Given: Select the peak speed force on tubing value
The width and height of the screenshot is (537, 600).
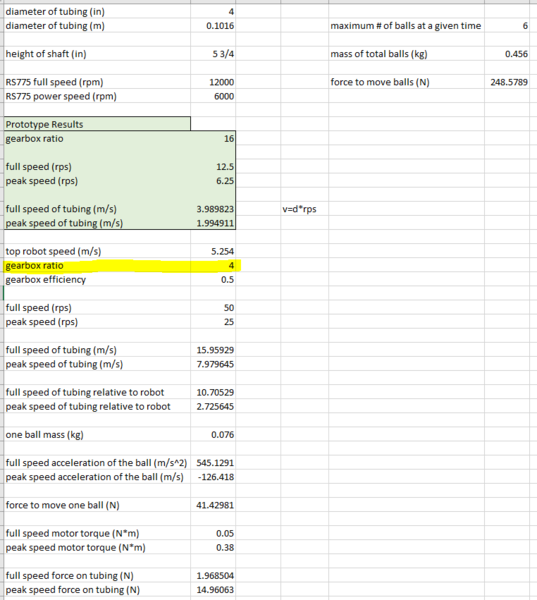Looking at the screenshot, I should pyautogui.click(x=213, y=590).
